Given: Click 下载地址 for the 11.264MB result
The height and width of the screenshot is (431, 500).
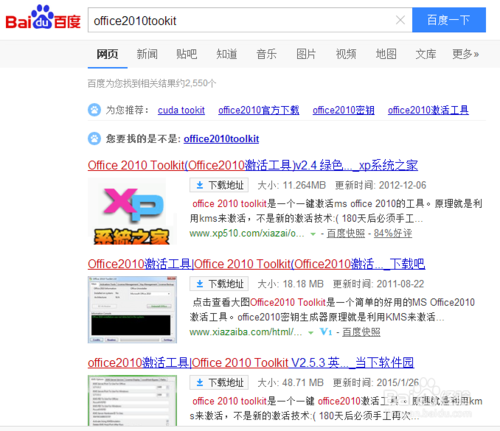Looking at the screenshot, I should 219,185.
